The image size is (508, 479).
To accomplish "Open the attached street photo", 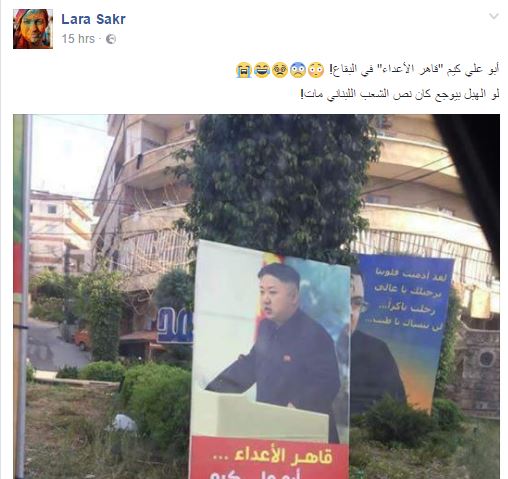I will (256, 297).
